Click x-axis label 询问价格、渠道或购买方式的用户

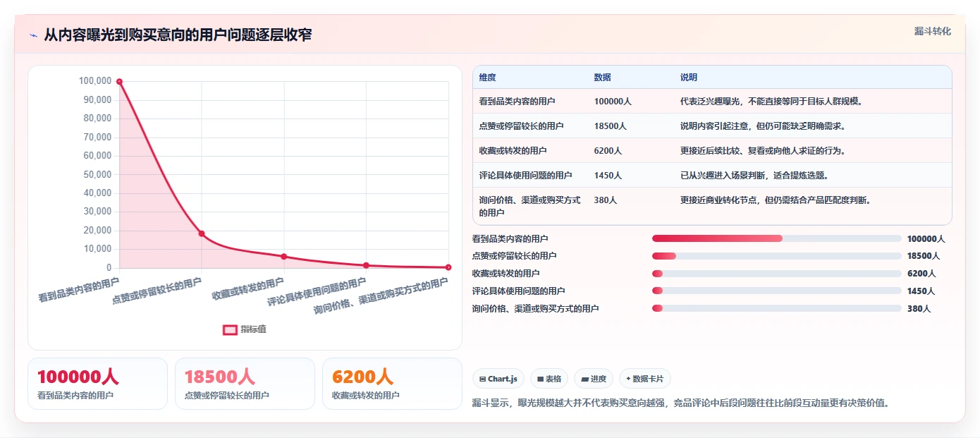pyautogui.click(x=381, y=296)
